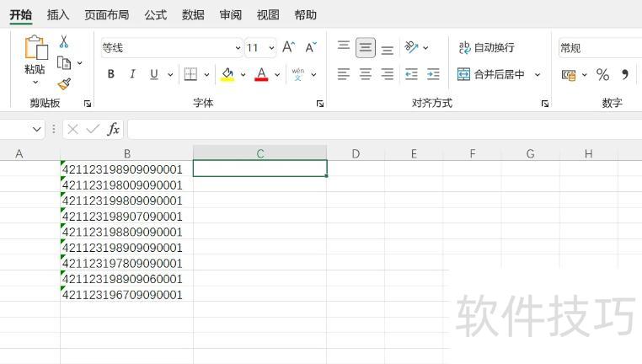Open alignment group dialog launcher
Image resolution: width=642 pixels, height=364 pixels.
point(545,104)
